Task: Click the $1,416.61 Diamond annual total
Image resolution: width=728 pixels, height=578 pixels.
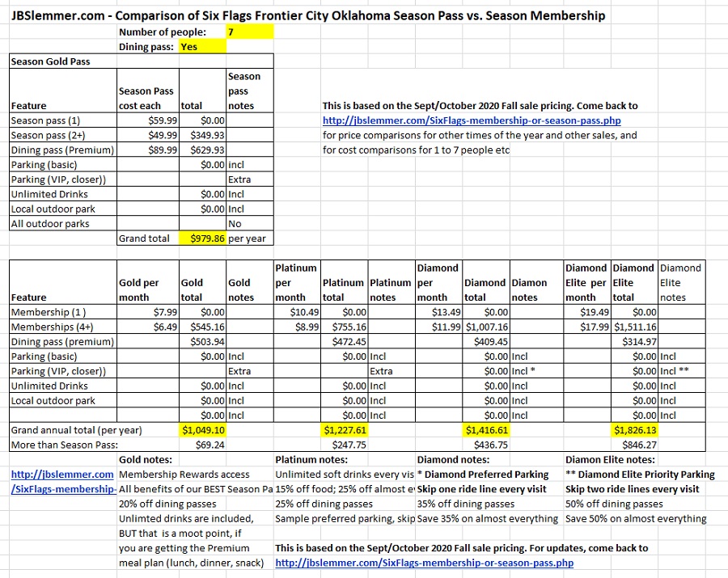Action: (x=487, y=430)
